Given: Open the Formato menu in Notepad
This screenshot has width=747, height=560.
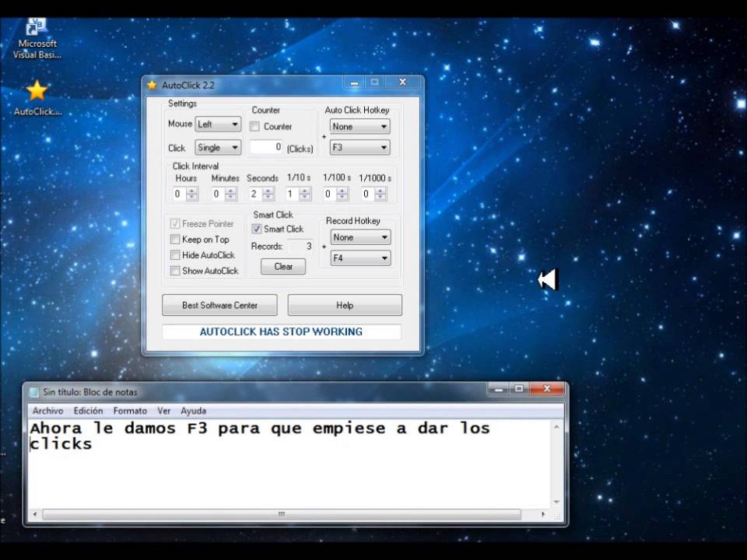Looking at the screenshot, I should pyautogui.click(x=130, y=411).
